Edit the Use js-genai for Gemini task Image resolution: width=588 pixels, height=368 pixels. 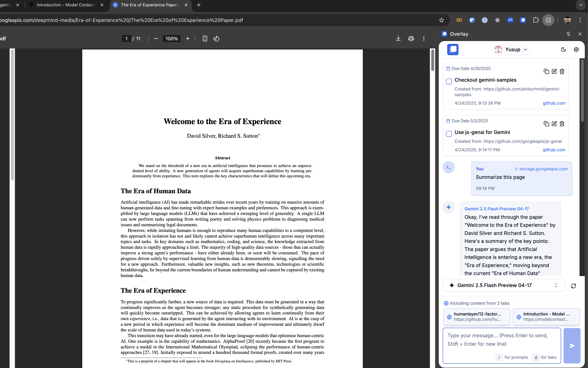click(554, 124)
